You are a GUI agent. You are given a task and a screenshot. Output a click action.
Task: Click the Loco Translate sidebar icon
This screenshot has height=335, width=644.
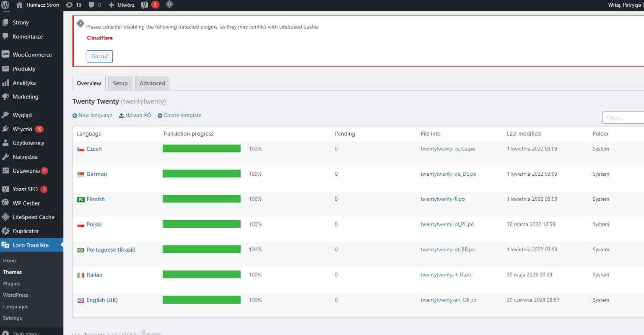pyautogui.click(x=5, y=245)
